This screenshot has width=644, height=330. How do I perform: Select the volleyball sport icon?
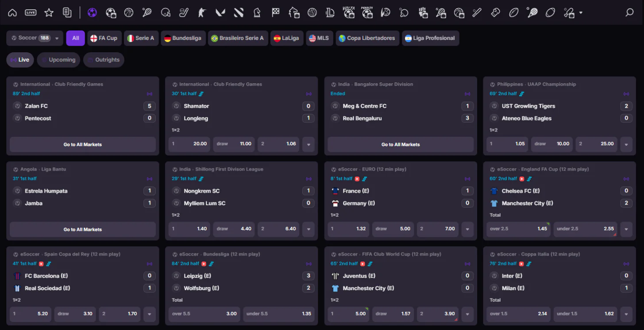312,13
